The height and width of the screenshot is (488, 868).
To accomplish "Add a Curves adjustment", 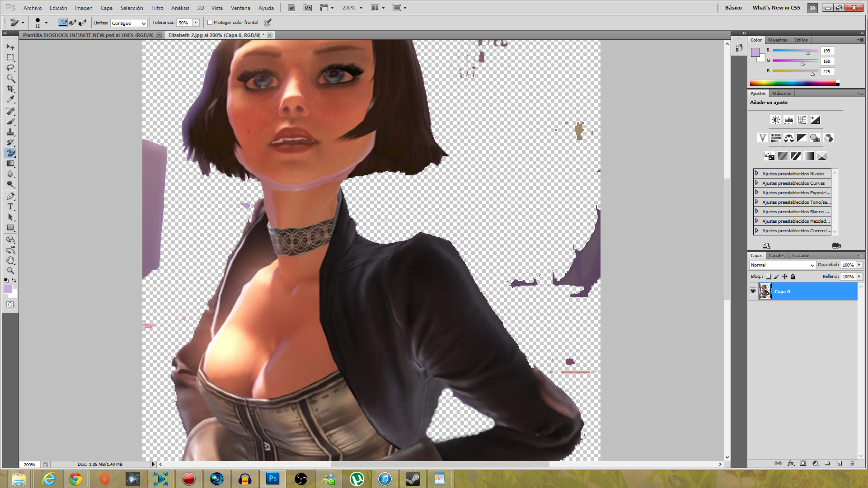I will point(802,120).
